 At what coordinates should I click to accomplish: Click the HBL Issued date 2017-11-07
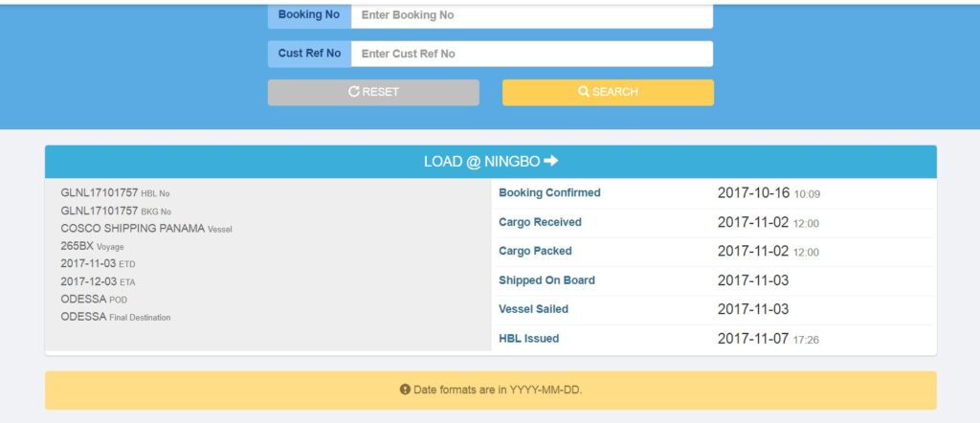tap(751, 339)
